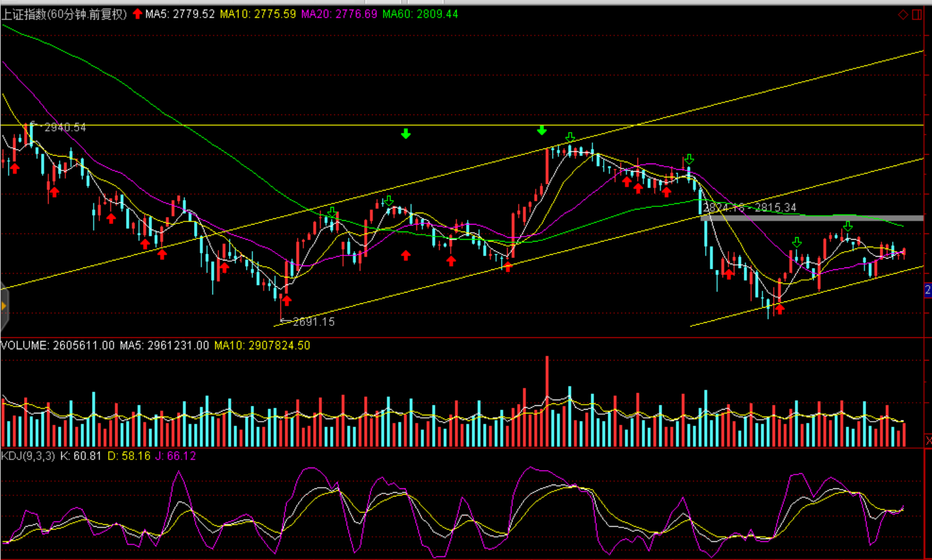The image size is (932, 560).
Task: Select the gray gap bar labeled 2824.16 - 2815.34
Action: tap(812, 218)
